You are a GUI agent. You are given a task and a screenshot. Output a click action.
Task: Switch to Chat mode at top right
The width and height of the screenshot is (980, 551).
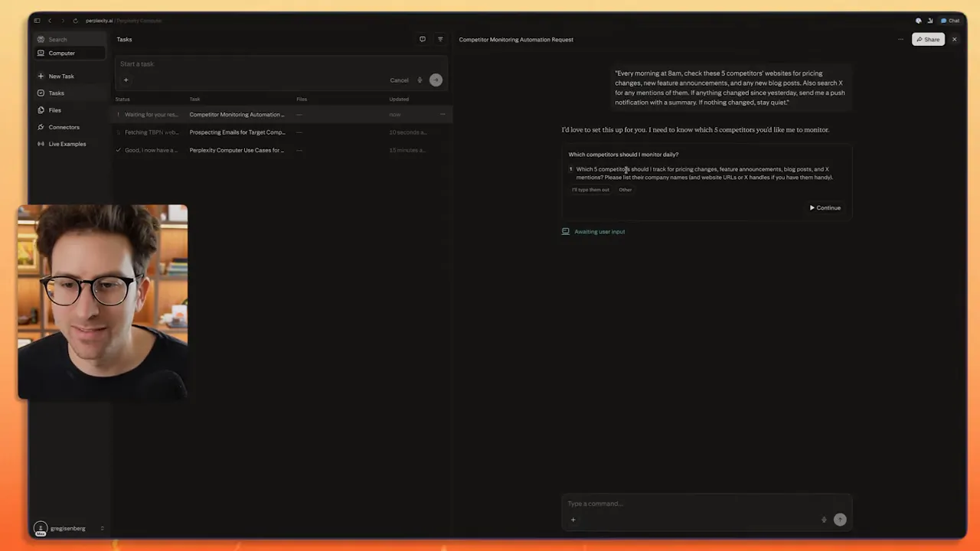[x=950, y=21]
